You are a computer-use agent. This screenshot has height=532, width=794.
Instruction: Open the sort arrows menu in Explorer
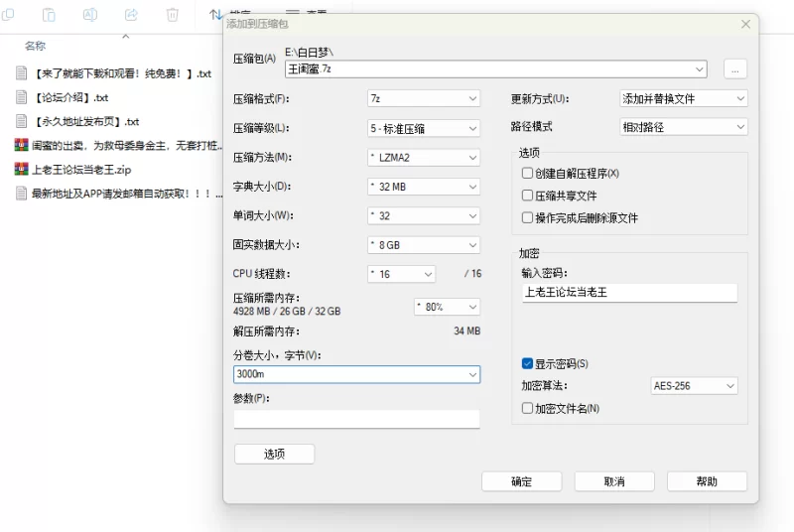215,15
